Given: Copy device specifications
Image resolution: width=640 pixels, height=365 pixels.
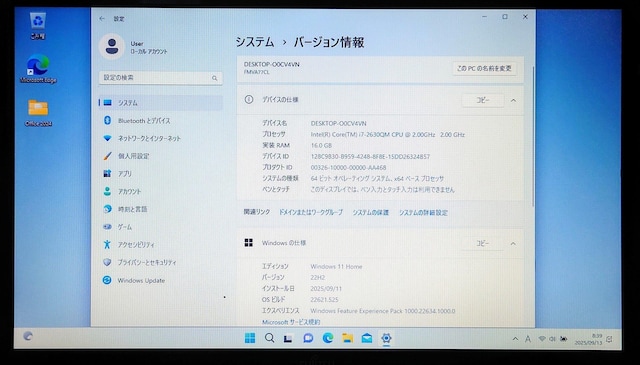Looking at the screenshot, I should point(482,100).
